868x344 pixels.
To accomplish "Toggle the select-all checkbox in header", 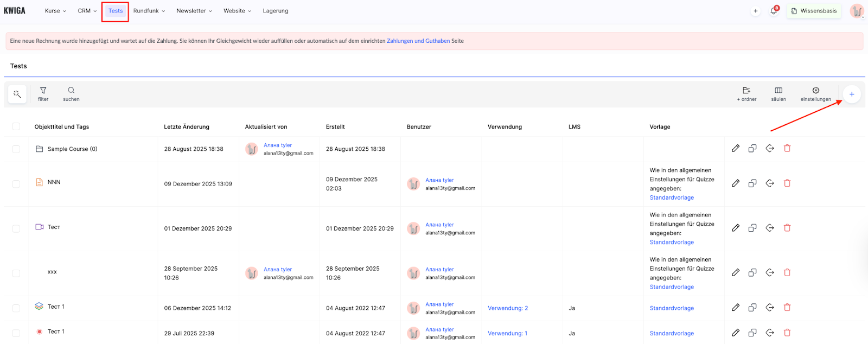I will 16,126.
